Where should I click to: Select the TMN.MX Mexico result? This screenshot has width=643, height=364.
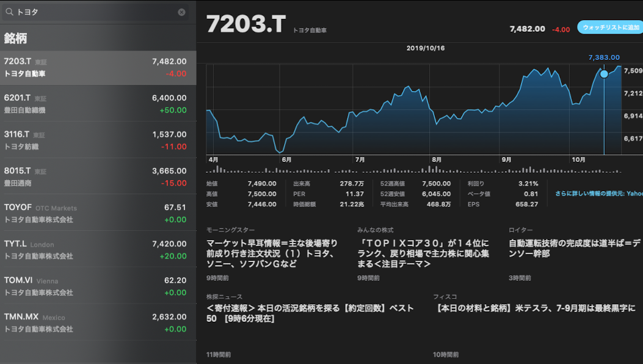click(98, 322)
